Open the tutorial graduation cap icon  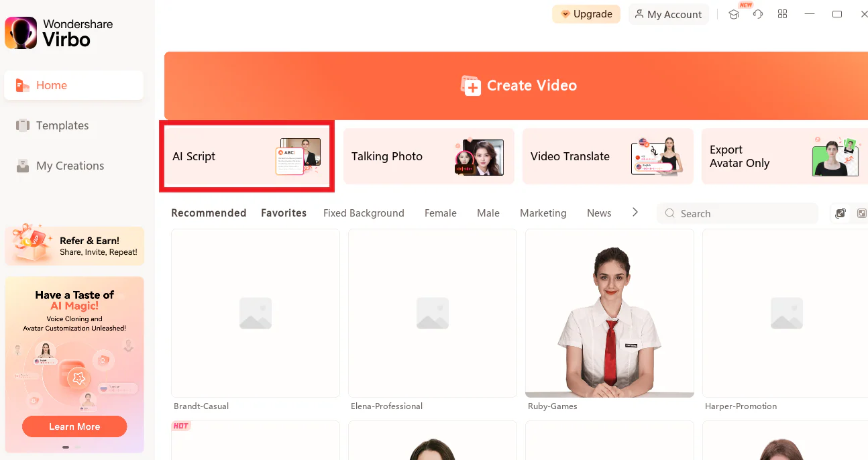(x=734, y=14)
